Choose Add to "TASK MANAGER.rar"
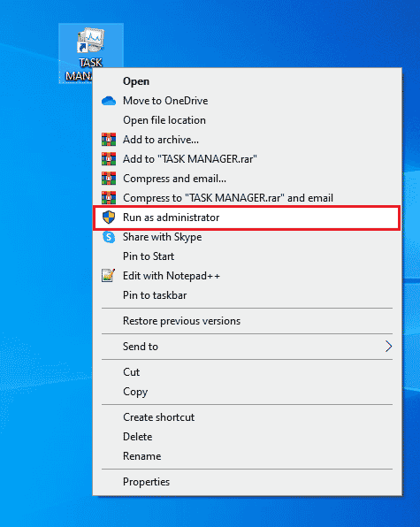This screenshot has height=527, width=420. (248, 159)
